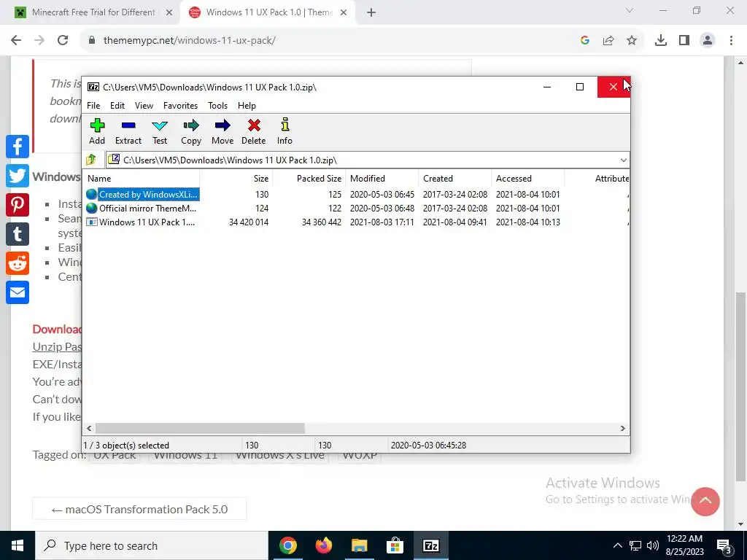
Task: Sort by Modified column header
Action: [x=382, y=179]
